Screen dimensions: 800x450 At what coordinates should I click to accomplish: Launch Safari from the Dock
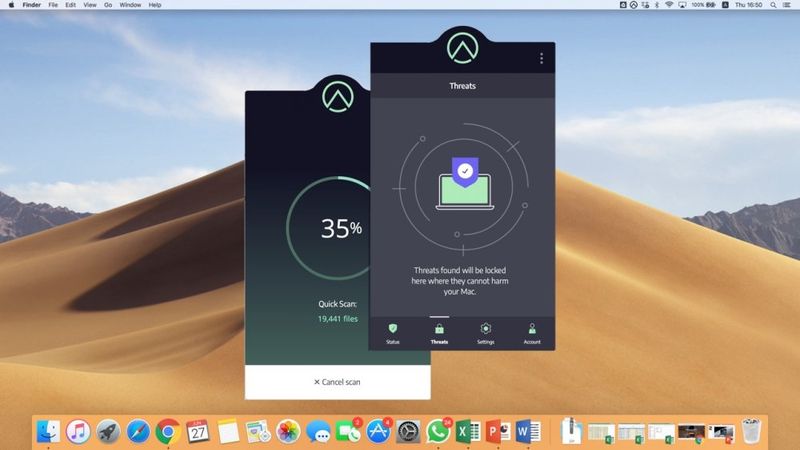click(x=138, y=432)
